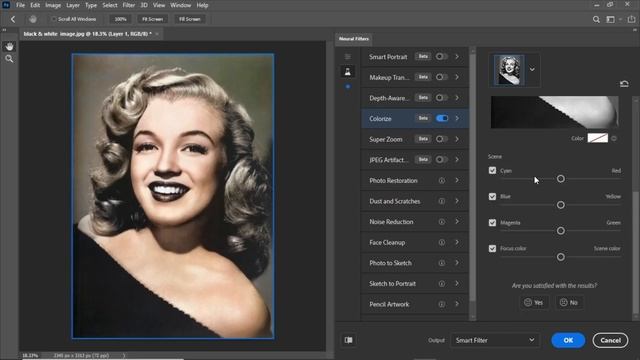Viewport: 640px width, 360px height.
Task: Open the File menu
Action: pyautogui.click(x=20, y=5)
